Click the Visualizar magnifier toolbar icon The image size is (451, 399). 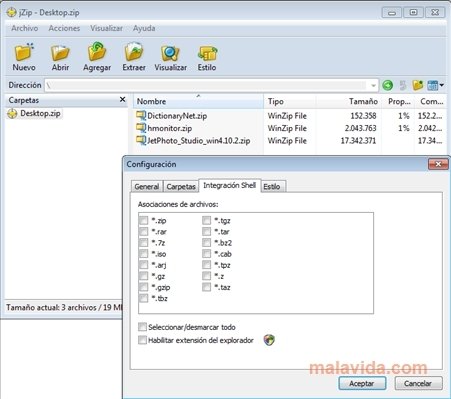170,53
